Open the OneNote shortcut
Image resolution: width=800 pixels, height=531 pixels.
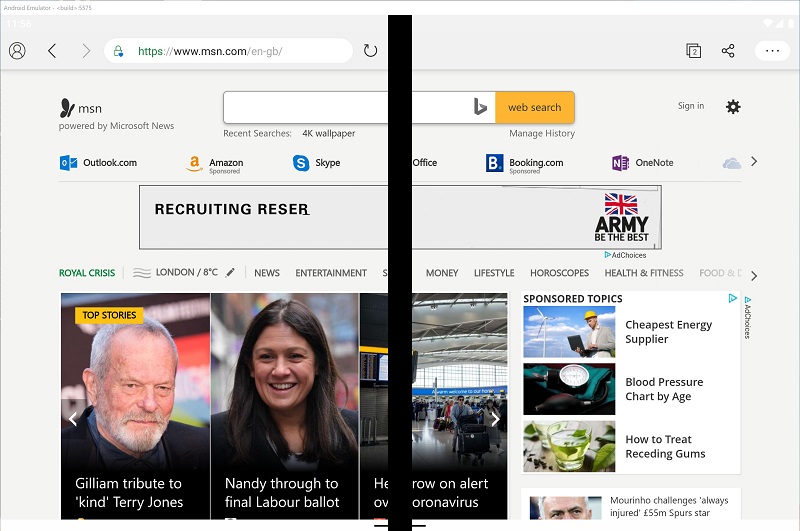pyautogui.click(x=643, y=163)
